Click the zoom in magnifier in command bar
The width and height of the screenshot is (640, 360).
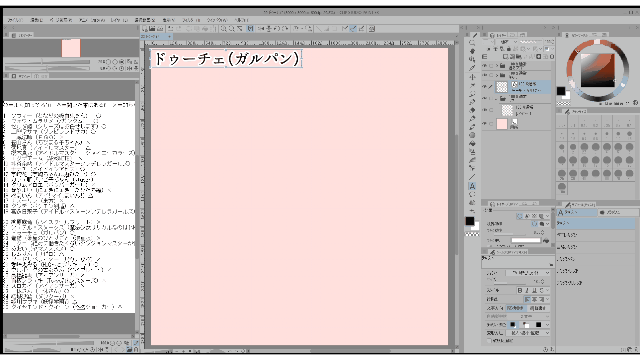(x=224, y=29)
